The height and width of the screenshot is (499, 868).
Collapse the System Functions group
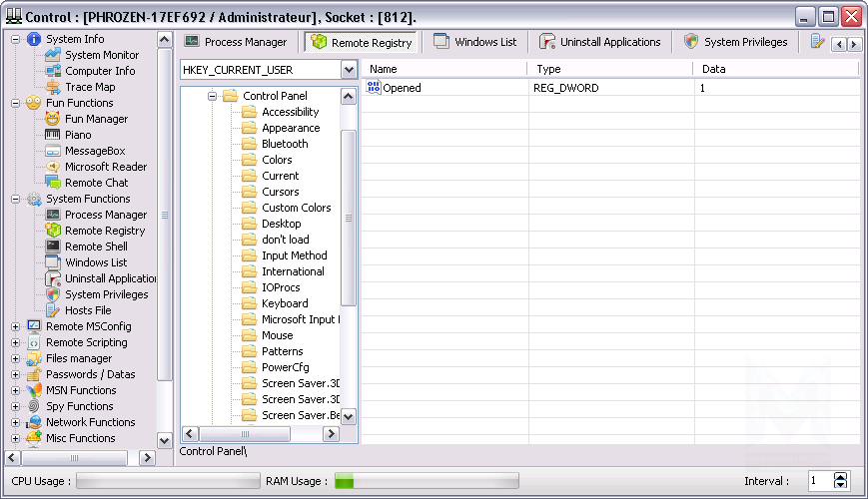tap(15, 199)
